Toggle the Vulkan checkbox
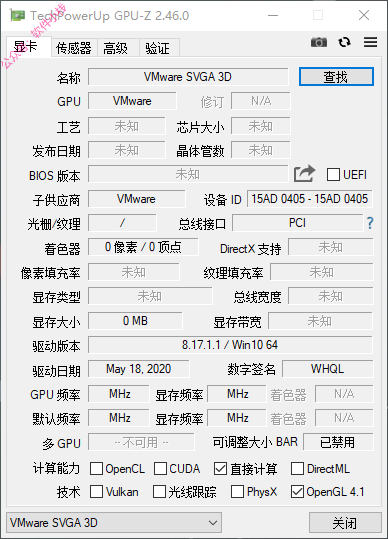The width and height of the screenshot is (388, 539). click(96, 492)
